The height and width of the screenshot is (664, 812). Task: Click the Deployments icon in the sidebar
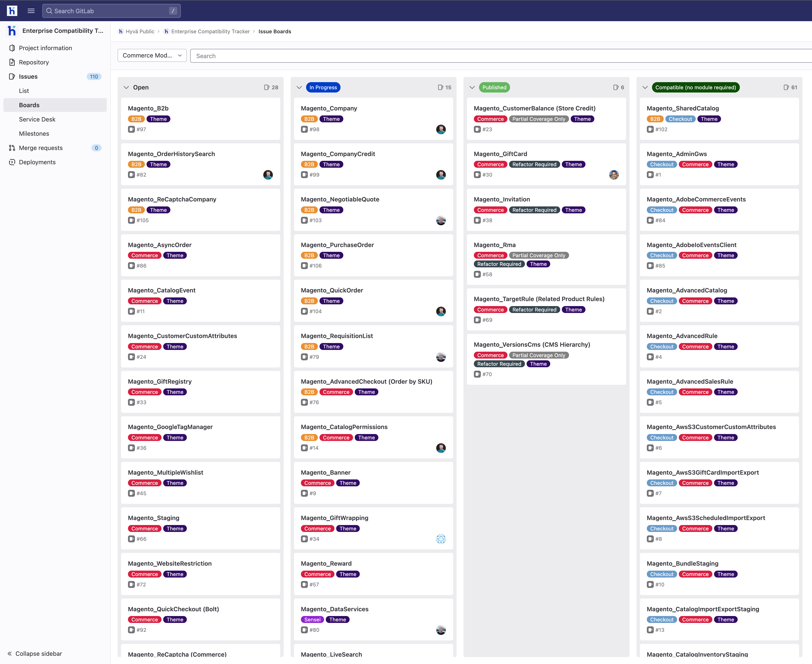pyautogui.click(x=12, y=162)
